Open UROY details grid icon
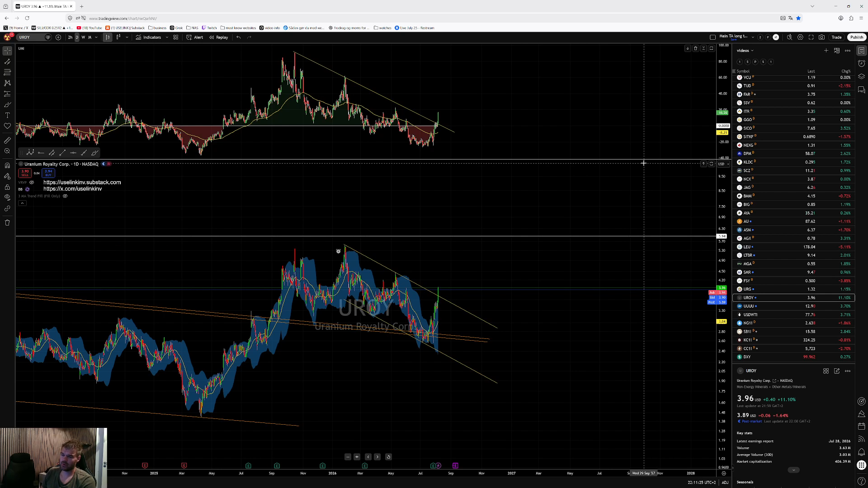Image resolution: width=868 pixels, height=488 pixels. 826,371
